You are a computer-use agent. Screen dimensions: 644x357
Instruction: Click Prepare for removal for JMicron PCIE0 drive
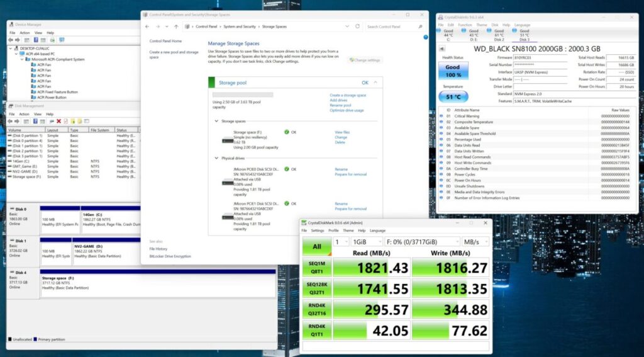[x=351, y=174]
